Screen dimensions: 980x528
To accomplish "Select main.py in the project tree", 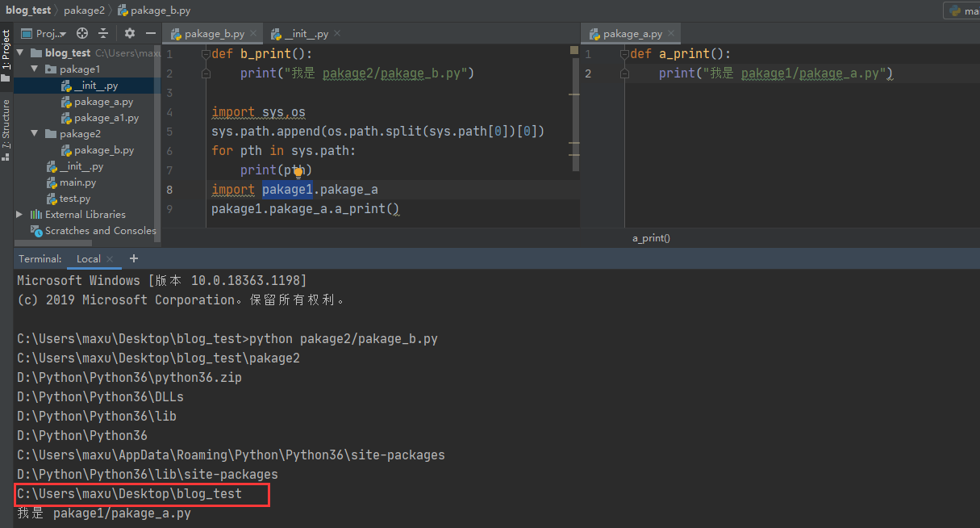I will pyautogui.click(x=71, y=182).
